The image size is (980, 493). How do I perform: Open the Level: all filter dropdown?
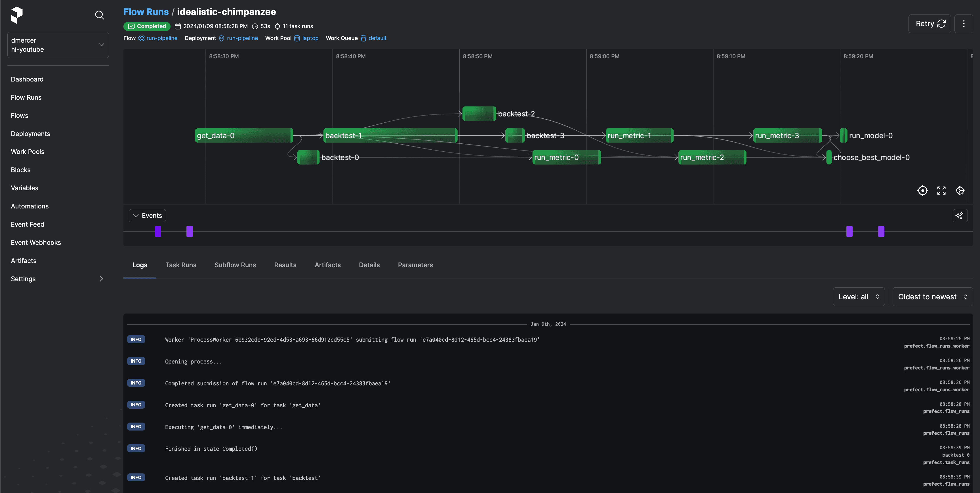click(859, 296)
